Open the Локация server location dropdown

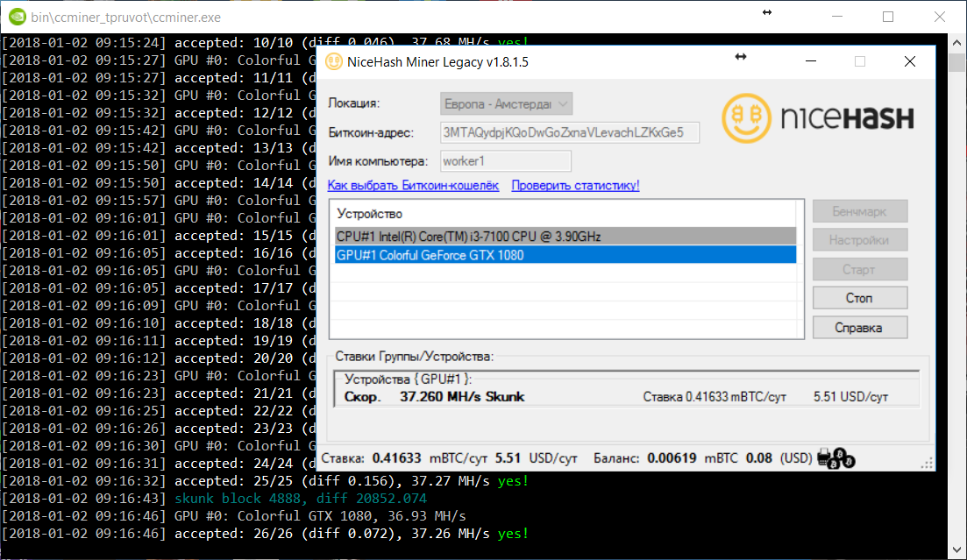[506, 104]
